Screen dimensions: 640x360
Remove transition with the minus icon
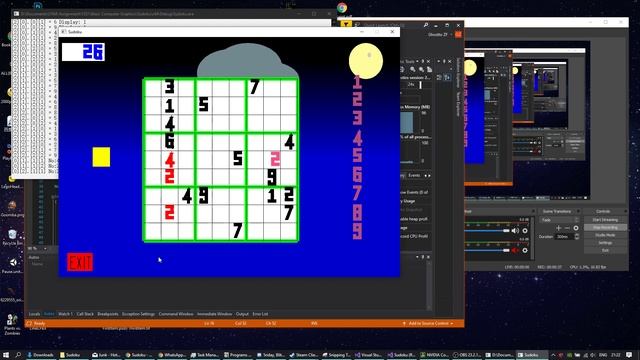pyautogui.click(x=567, y=228)
